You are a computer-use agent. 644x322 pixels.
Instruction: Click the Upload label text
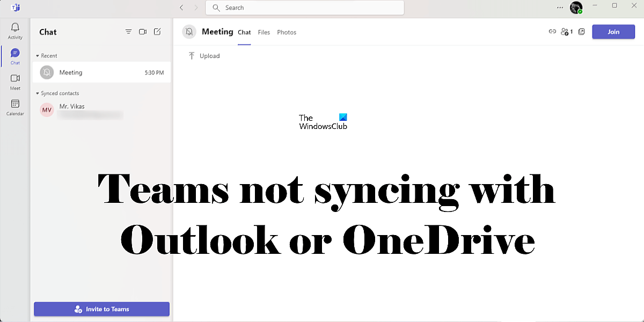(x=210, y=56)
